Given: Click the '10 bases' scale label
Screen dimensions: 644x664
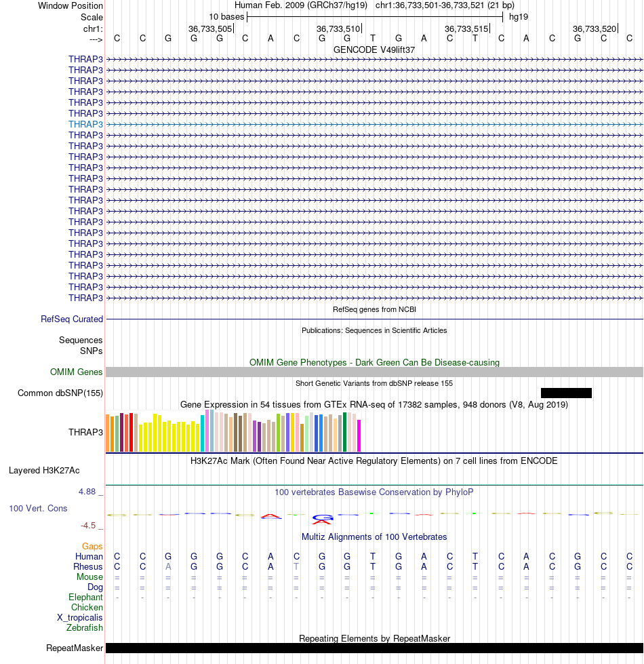Looking at the screenshot, I should point(226,17).
